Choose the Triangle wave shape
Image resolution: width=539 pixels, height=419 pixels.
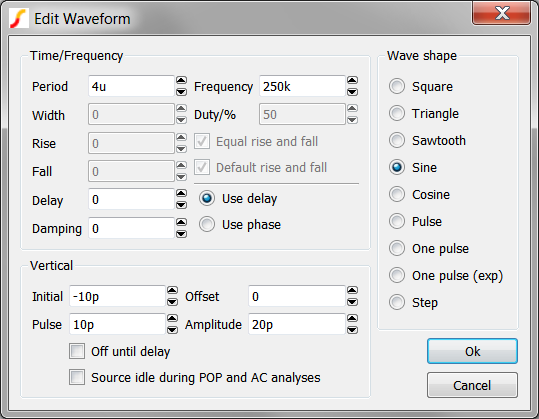coord(397,113)
